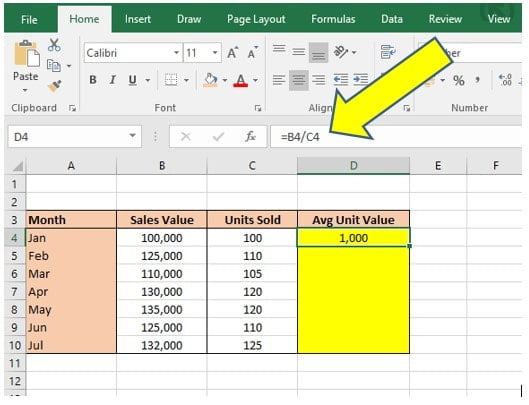Click the Cut scissors icon
529x405 pixels.
pyautogui.click(x=54, y=45)
